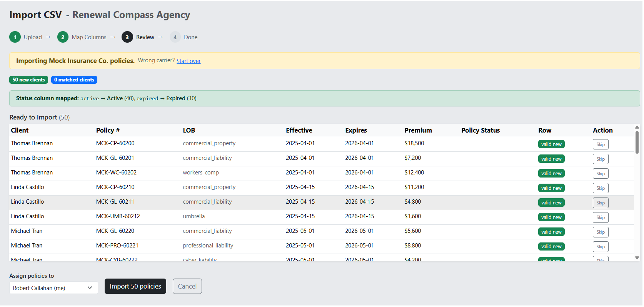Skip policy MCK-CP-60200 row
This screenshot has height=307, width=644.
[x=601, y=144]
